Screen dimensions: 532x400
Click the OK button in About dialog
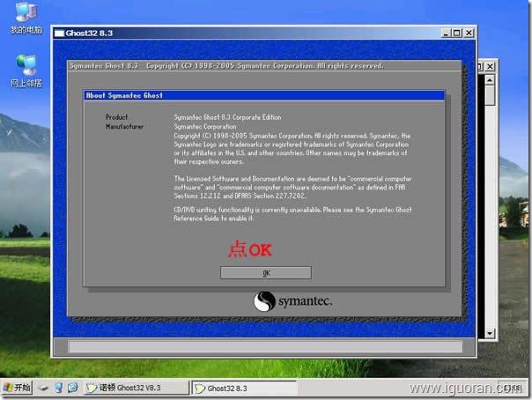click(265, 273)
